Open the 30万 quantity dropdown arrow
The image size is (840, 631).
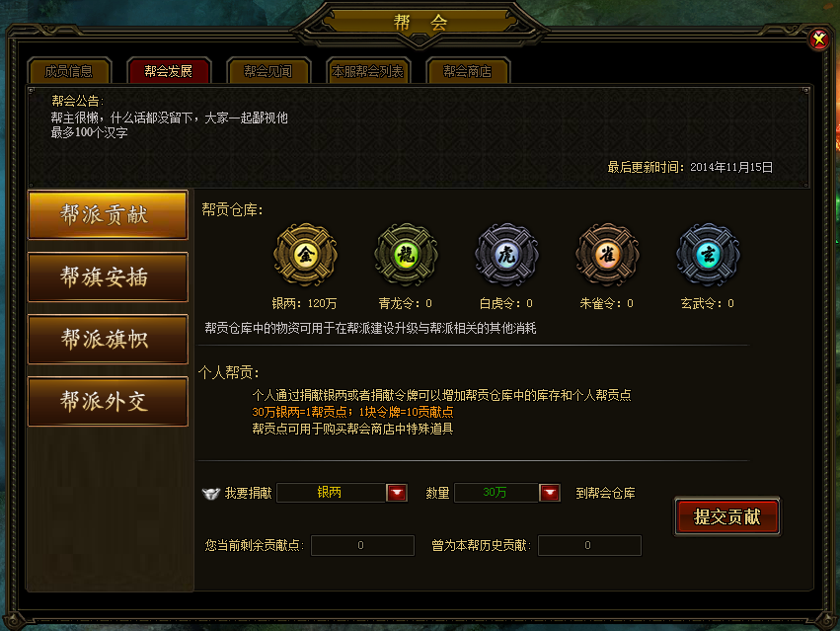pos(550,493)
